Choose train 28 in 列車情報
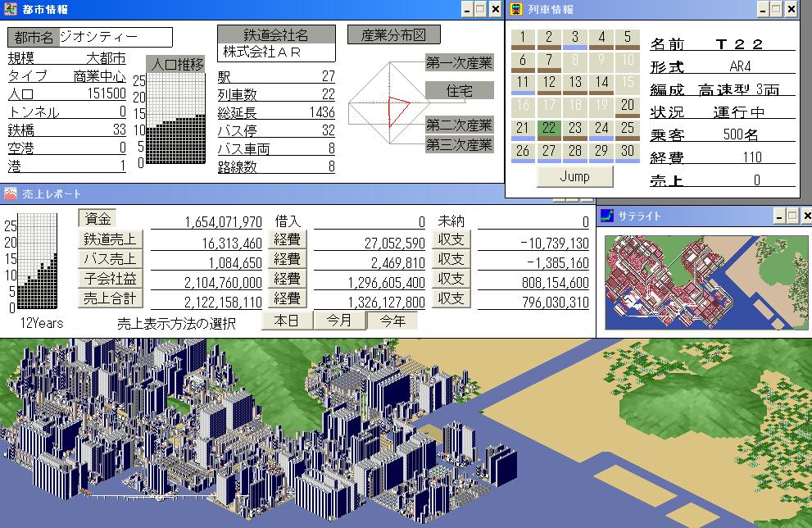The width and height of the screenshot is (812, 528). [x=575, y=152]
